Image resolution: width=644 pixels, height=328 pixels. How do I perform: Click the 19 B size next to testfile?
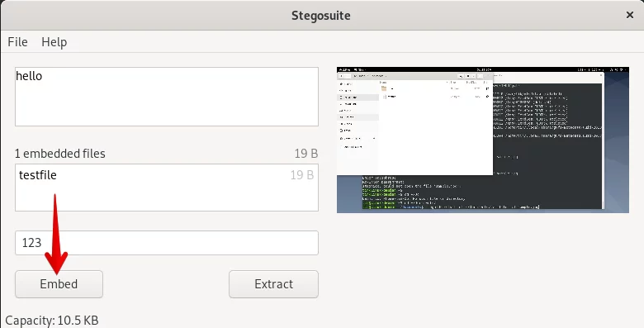pyautogui.click(x=302, y=175)
